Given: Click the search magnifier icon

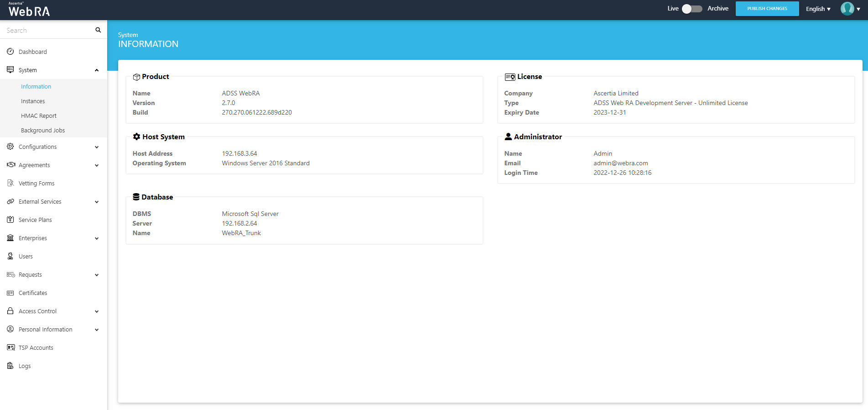Looking at the screenshot, I should [98, 30].
